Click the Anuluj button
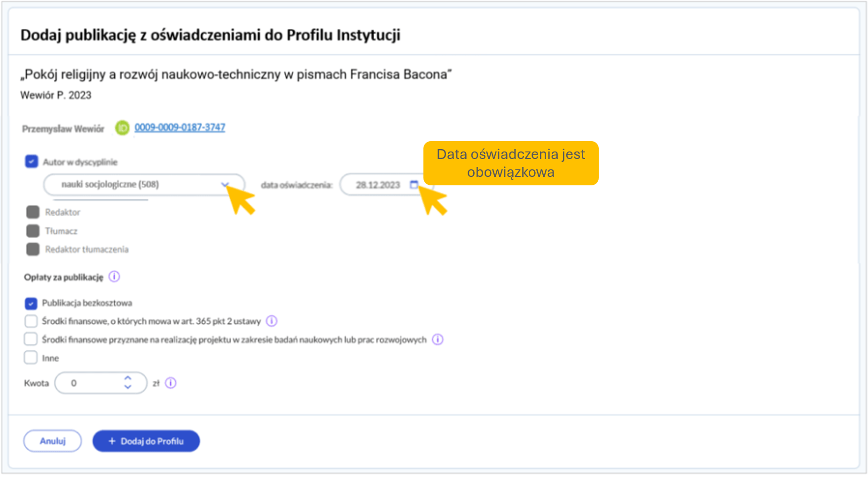 tap(53, 441)
